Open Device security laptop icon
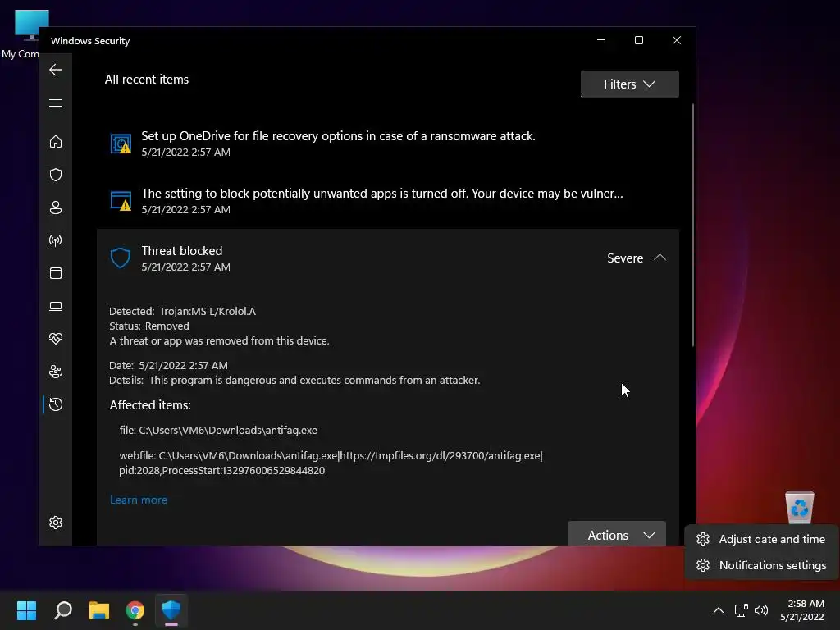Viewport: 840px width, 630px height. point(56,307)
